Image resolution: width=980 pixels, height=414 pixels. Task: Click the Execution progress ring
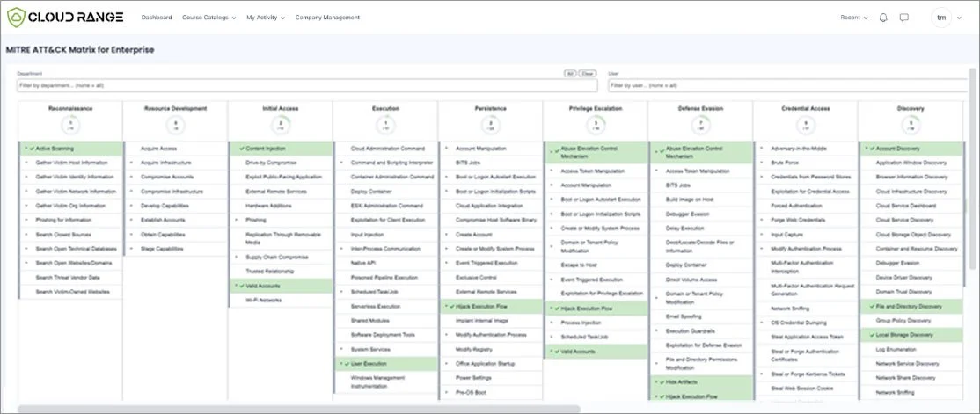[x=385, y=126]
